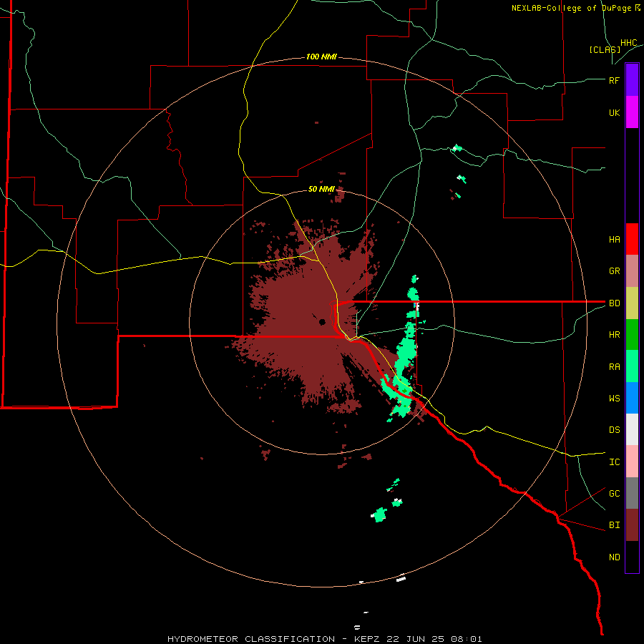Click the BD legend label
The height and width of the screenshot is (644, 644).
point(614,303)
